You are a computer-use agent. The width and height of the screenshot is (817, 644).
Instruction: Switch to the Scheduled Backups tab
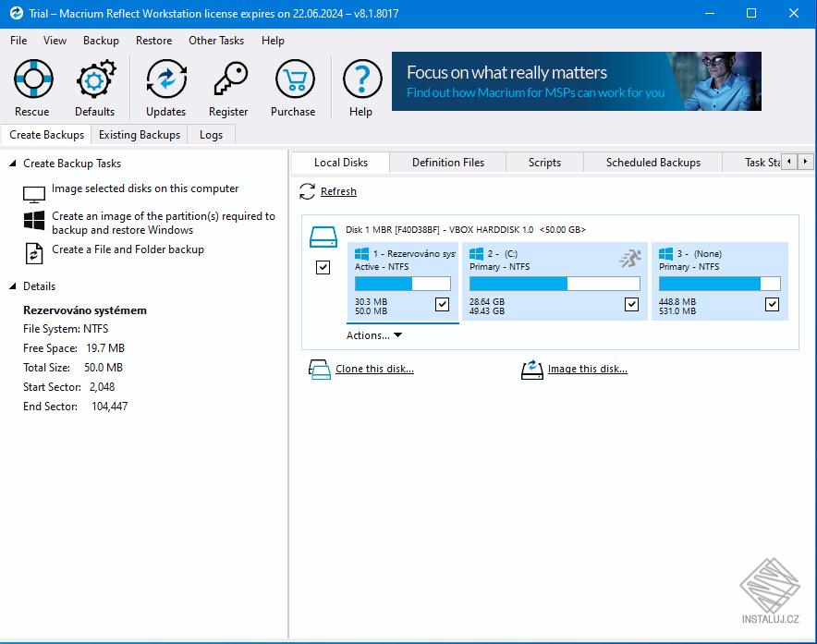652,162
